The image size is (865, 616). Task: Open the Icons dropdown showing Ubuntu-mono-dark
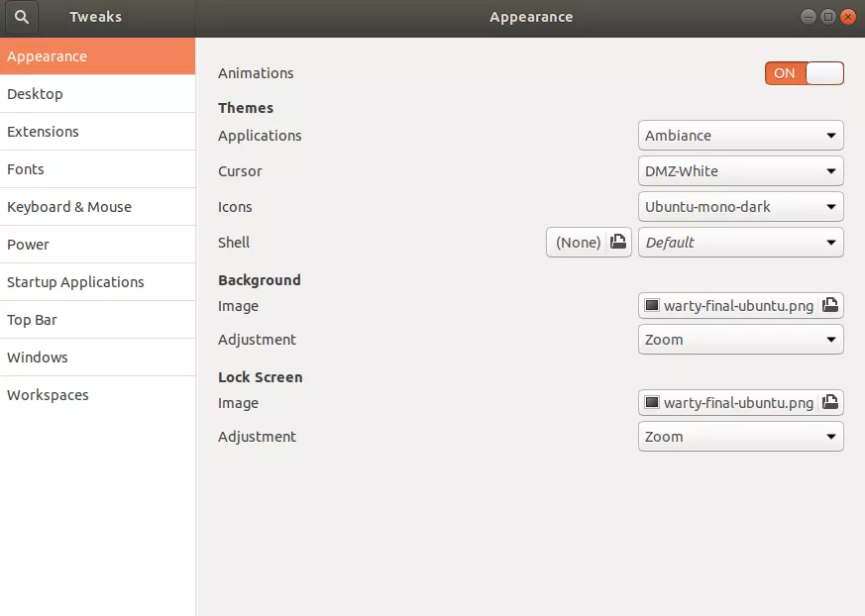tap(740, 207)
